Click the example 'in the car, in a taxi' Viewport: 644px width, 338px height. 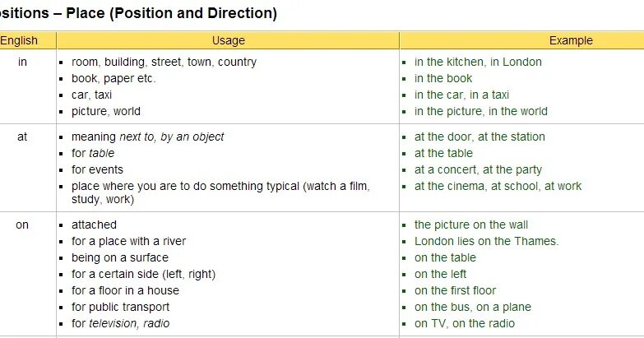[461, 95]
